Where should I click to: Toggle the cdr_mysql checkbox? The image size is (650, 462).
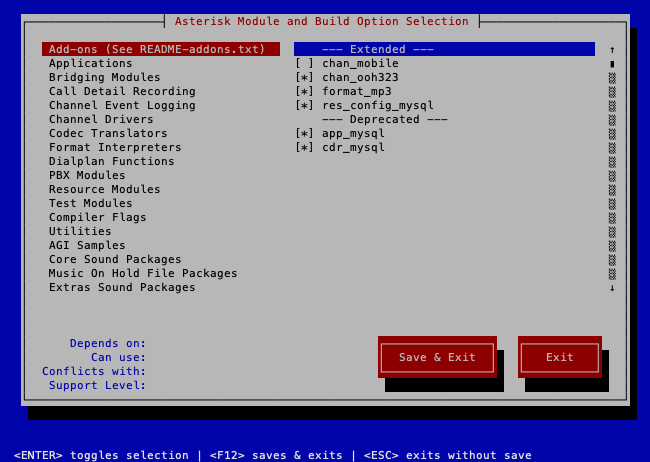pyautogui.click(x=304, y=147)
